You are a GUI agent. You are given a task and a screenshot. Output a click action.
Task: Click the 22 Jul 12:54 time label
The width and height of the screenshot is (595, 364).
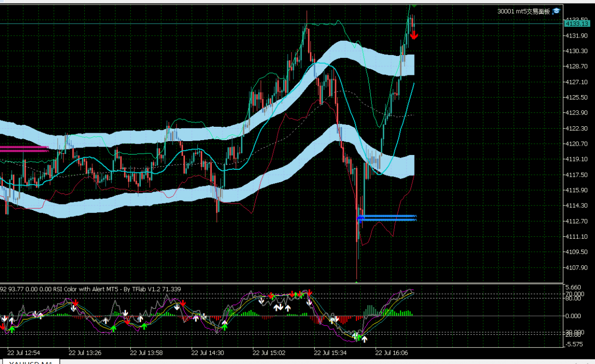click(x=23, y=353)
